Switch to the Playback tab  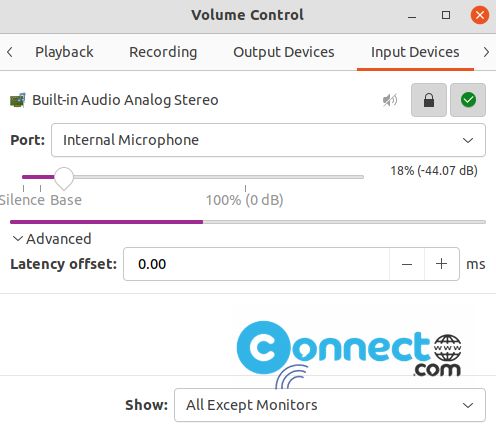pyautogui.click(x=64, y=52)
